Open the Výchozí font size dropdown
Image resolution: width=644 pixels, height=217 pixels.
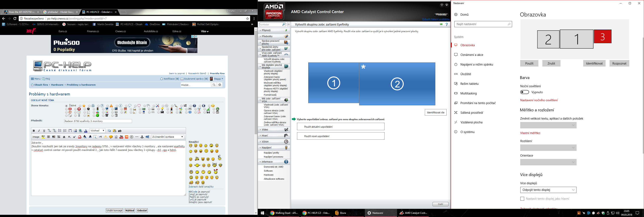pos(97,131)
